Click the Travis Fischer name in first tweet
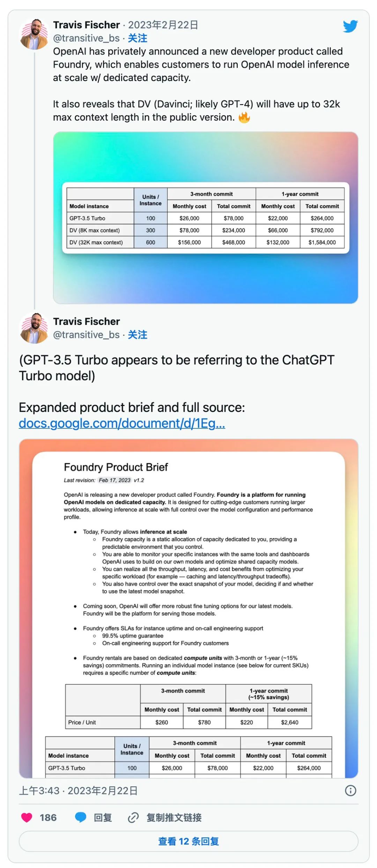 click(x=87, y=25)
